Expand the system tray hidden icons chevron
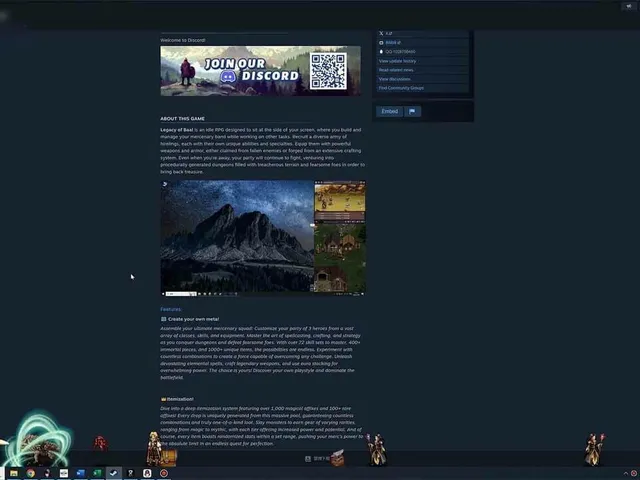This screenshot has height=480, width=640. tap(626, 473)
